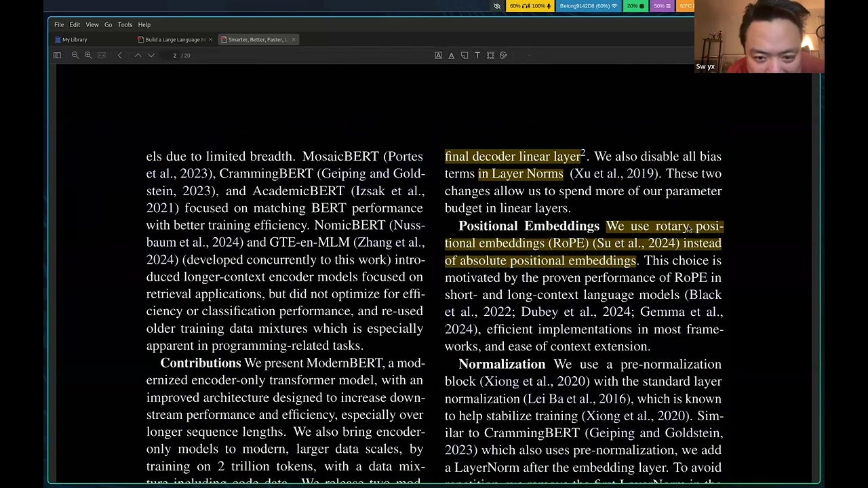The width and height of the screenshot is (868, 488).
Task: Open the Edit menu
Action: pos(75,24)
